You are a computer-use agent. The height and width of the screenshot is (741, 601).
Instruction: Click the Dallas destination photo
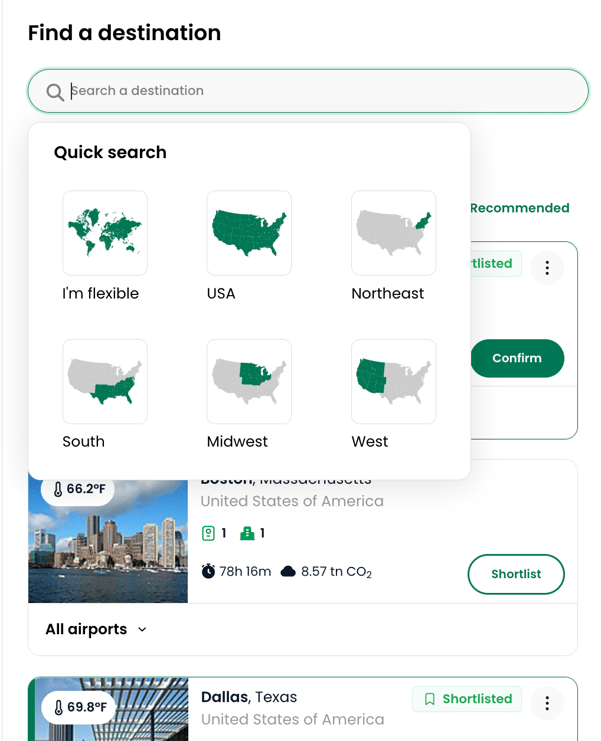tap(108, 709)
